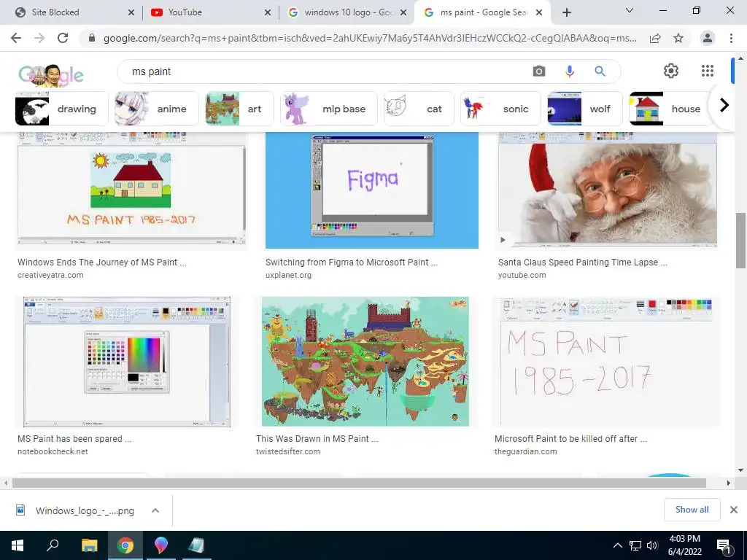Click the vertical page scrollbar thumb

tap(740, 241)
